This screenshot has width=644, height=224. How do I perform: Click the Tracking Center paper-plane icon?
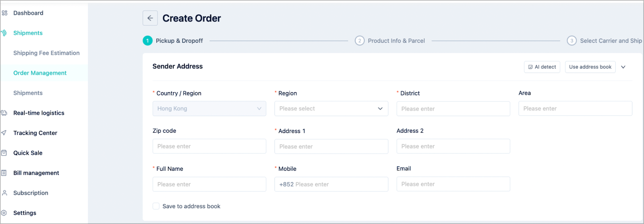[x=4, y=133]
